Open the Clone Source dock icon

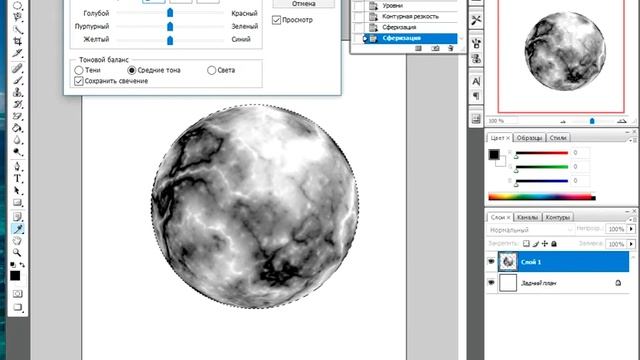(476, 58)
